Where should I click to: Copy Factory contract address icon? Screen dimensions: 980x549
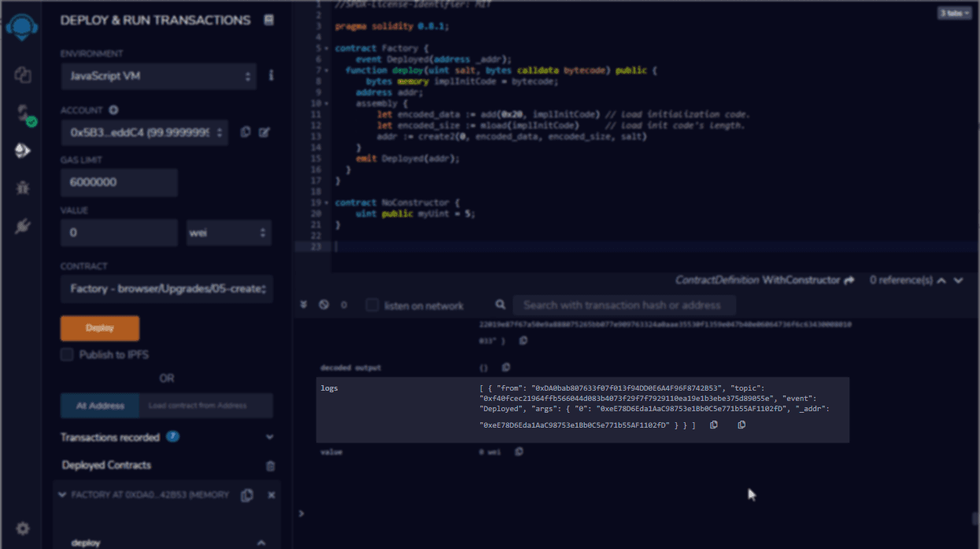247,495
